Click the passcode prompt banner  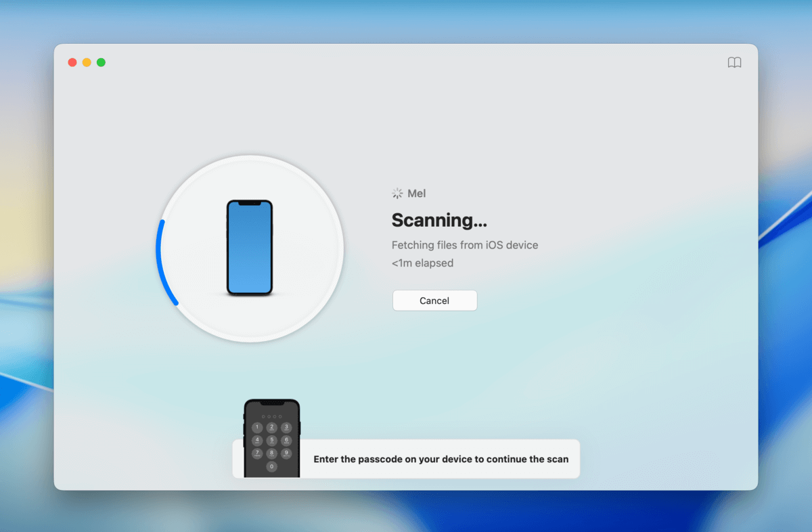pyautogui.click(x=441, y=459)
